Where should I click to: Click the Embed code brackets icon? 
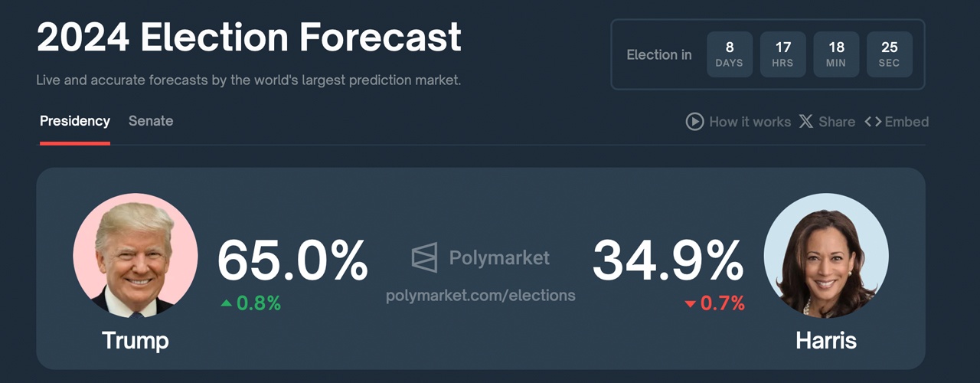873,122
